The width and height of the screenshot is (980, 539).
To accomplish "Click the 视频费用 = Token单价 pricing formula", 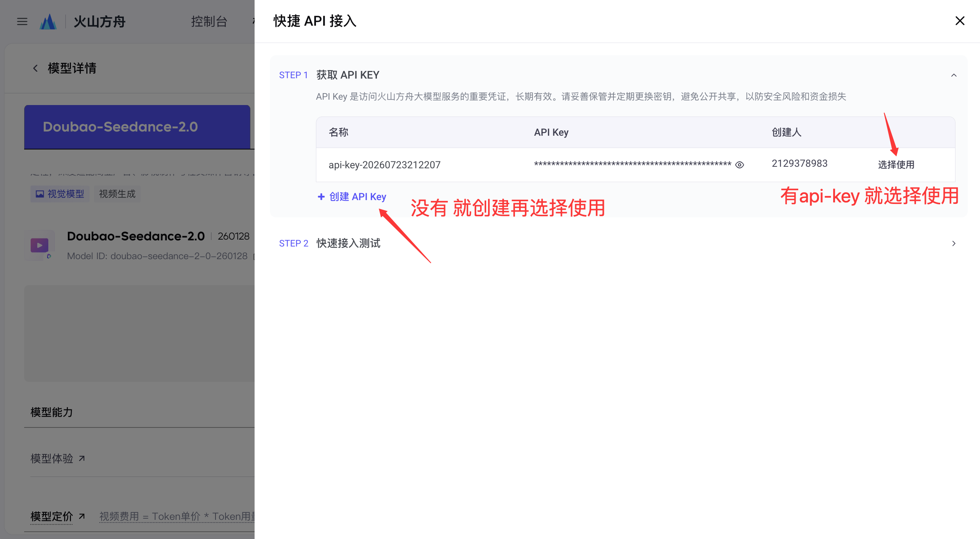I will [177, 516].
